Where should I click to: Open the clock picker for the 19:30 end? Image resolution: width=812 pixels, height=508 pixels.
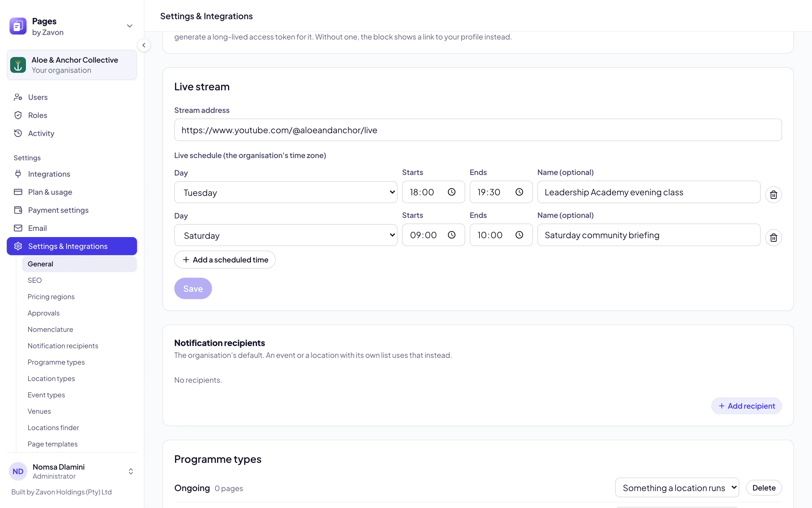tap(519, 192)
